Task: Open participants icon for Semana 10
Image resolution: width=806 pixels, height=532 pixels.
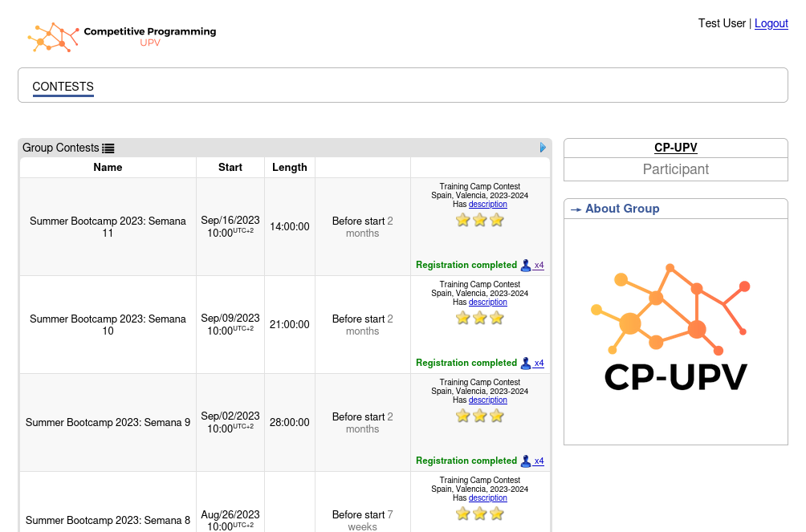Action: [x=525, y=363]
